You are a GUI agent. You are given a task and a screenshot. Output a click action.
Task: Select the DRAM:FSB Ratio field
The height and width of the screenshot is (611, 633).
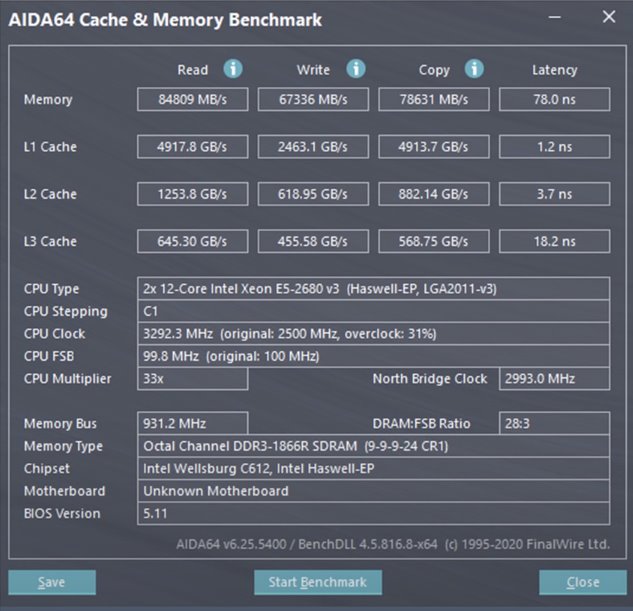click(x=554, y=423)
